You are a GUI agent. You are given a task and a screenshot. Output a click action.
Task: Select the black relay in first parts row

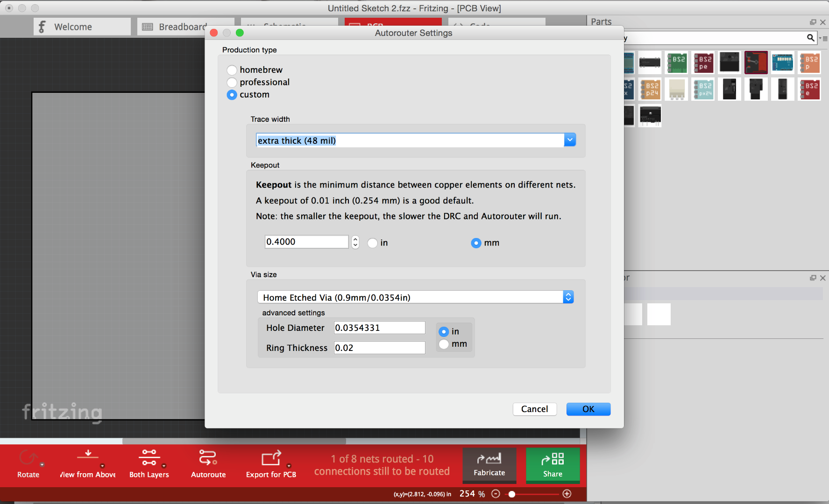click(x=730, y=63)
